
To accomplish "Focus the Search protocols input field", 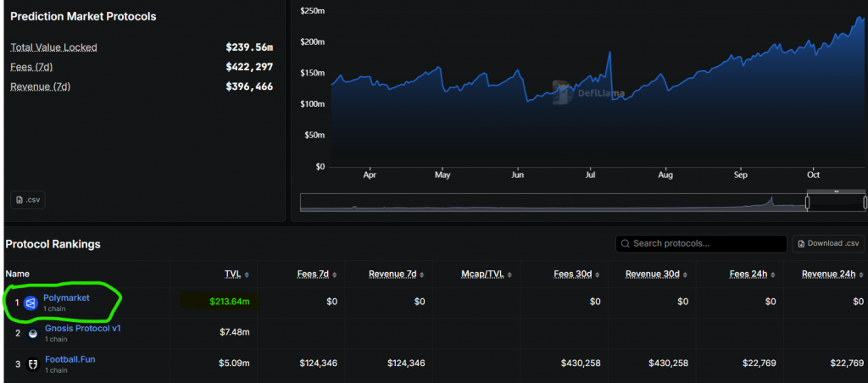I will point(704,244).
